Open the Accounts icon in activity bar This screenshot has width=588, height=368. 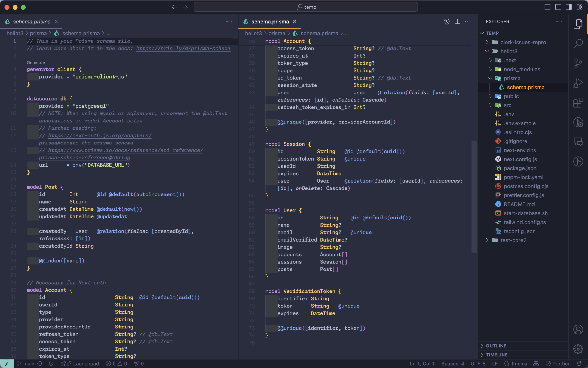[x=578, y=330]
